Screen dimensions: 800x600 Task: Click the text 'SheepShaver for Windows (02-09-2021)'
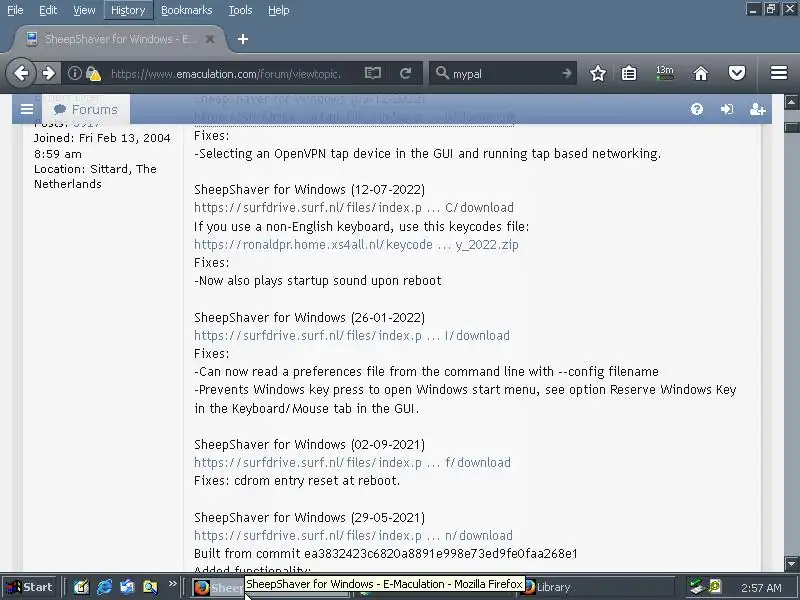[x=309, y=445]
